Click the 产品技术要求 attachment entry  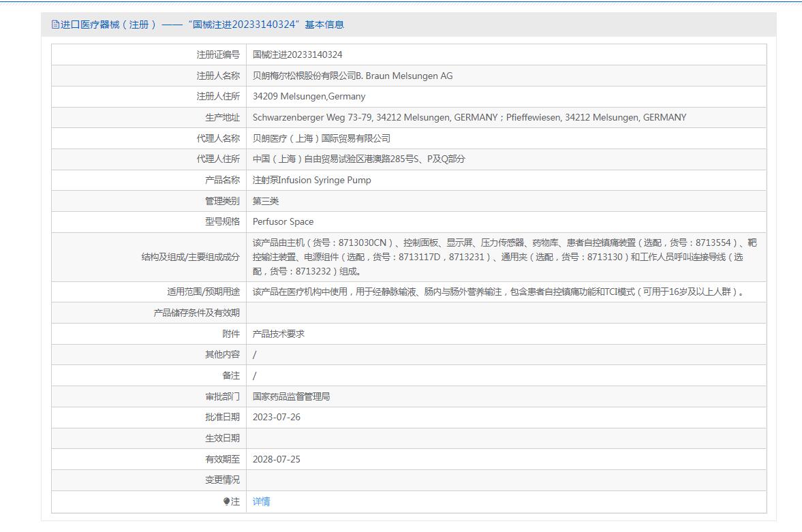(278, 334)
